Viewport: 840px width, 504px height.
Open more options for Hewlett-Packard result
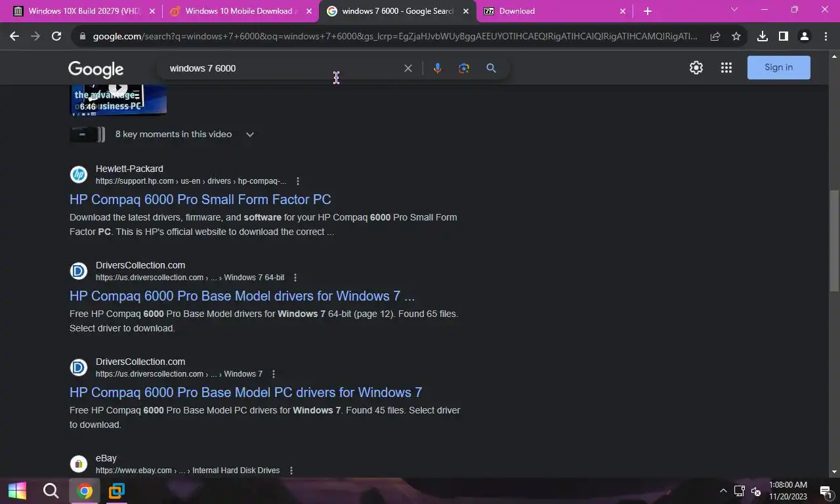tap(298, 181)
